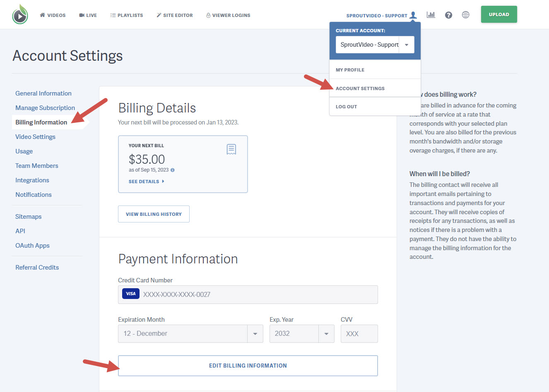Open language options with the globe icon
Image resolution: width=549 pixels, height=392 pixels.
pyautogui.click(x=465, y=14)
